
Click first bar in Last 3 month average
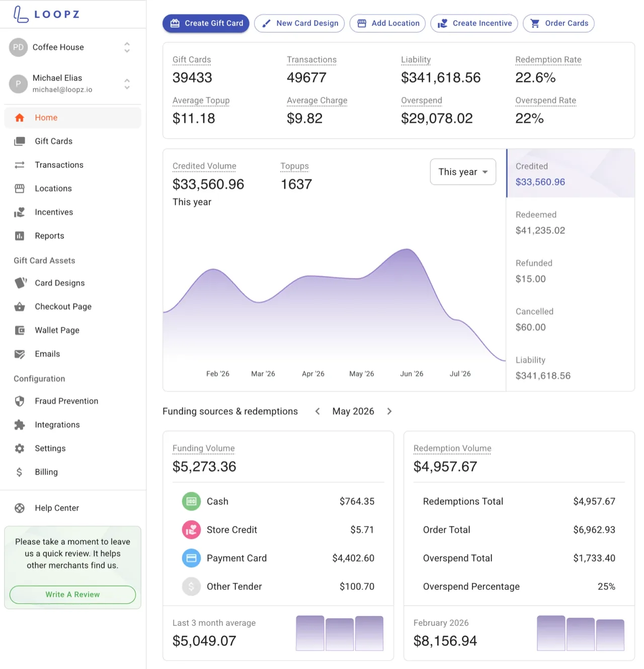[x=310, y=633]
